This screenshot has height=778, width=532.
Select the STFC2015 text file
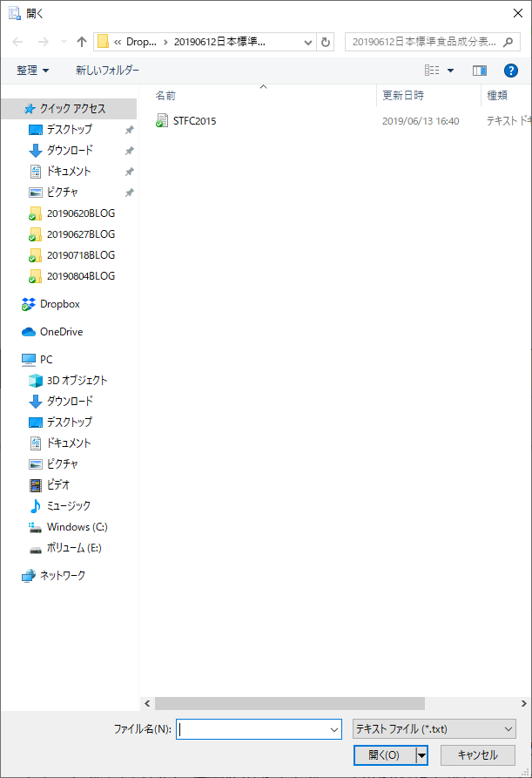tap(193, 121)
